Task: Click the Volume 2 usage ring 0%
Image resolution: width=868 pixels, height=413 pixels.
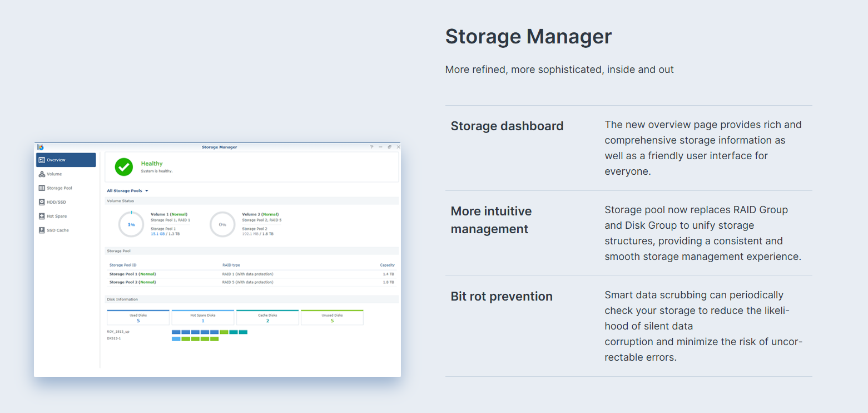Action: click(222, 224)
